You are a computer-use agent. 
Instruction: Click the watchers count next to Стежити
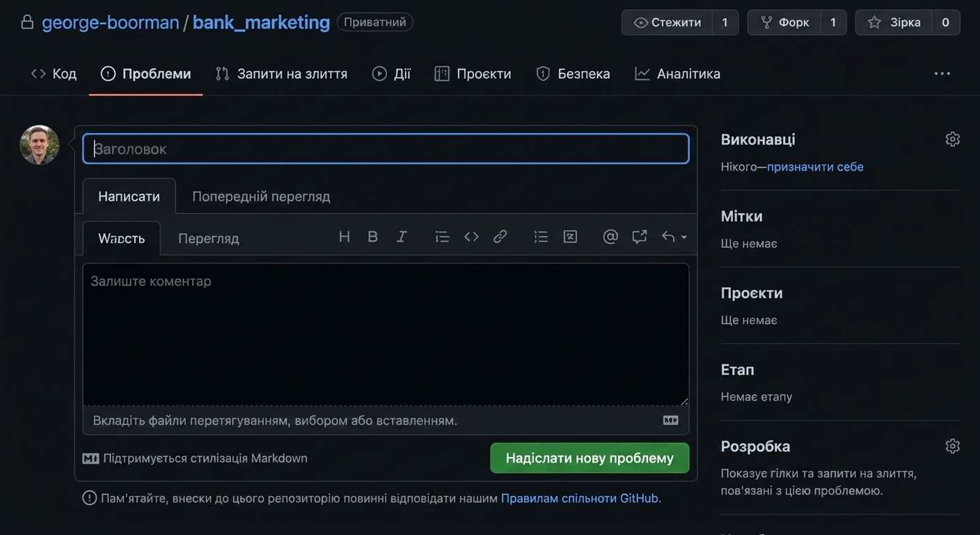pos(725,22)
